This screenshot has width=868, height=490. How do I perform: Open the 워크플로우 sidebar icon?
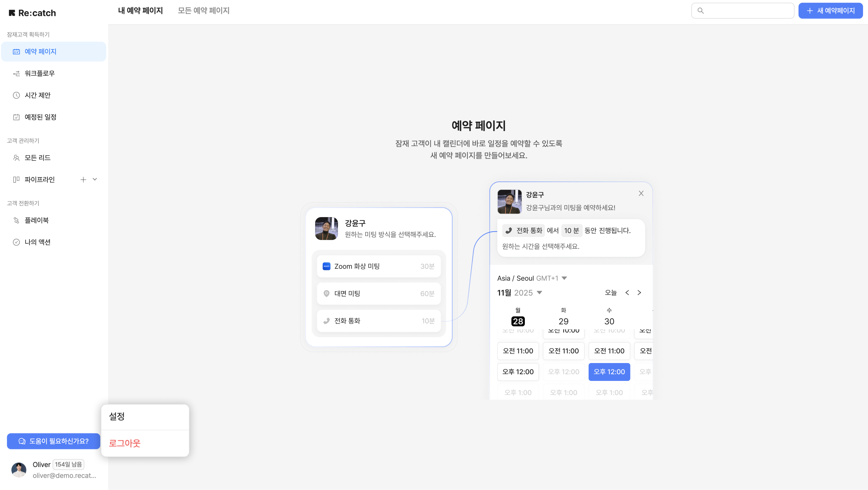pyautogui.click(x=16, y=74)
